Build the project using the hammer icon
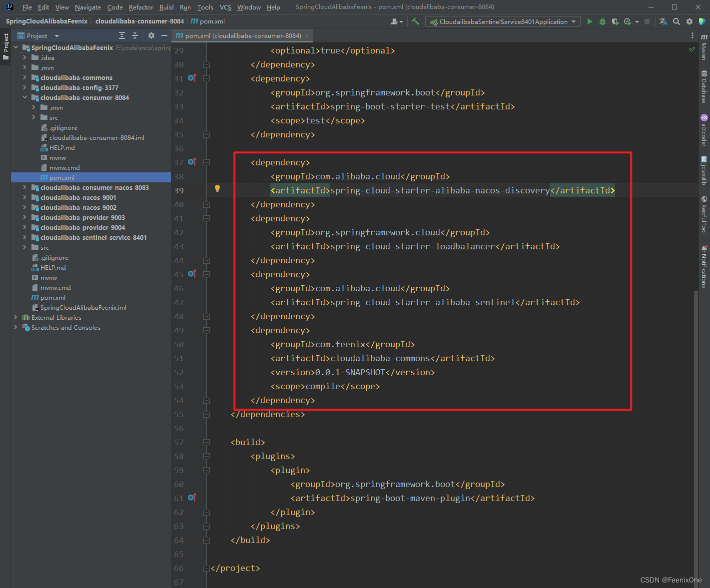 point(415,21)
